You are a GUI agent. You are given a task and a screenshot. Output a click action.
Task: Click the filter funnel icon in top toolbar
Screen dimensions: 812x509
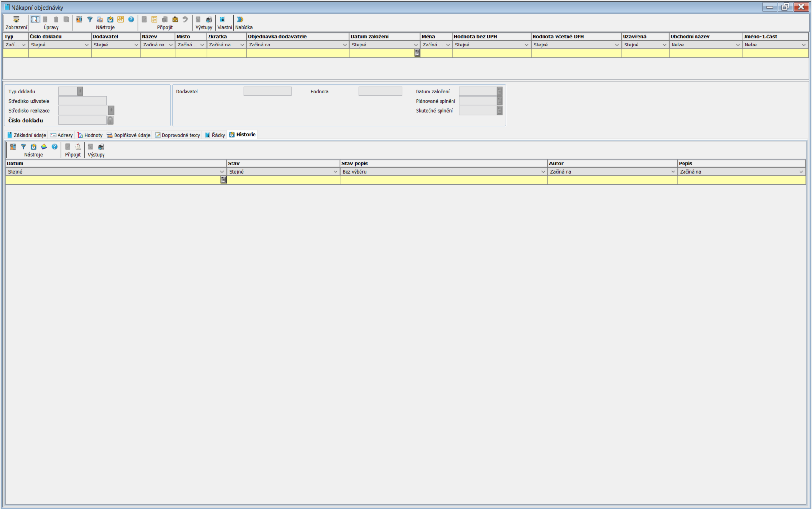click(x=90, y=20)
